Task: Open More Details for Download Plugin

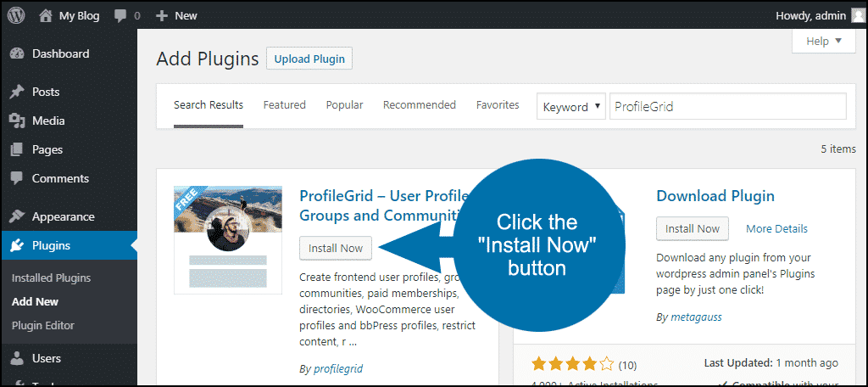Action: (x=776, y=228)
